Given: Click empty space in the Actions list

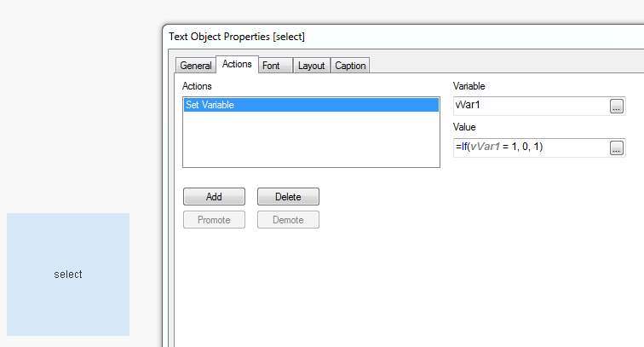Looking at the screenshot, I should coord(311,141).
